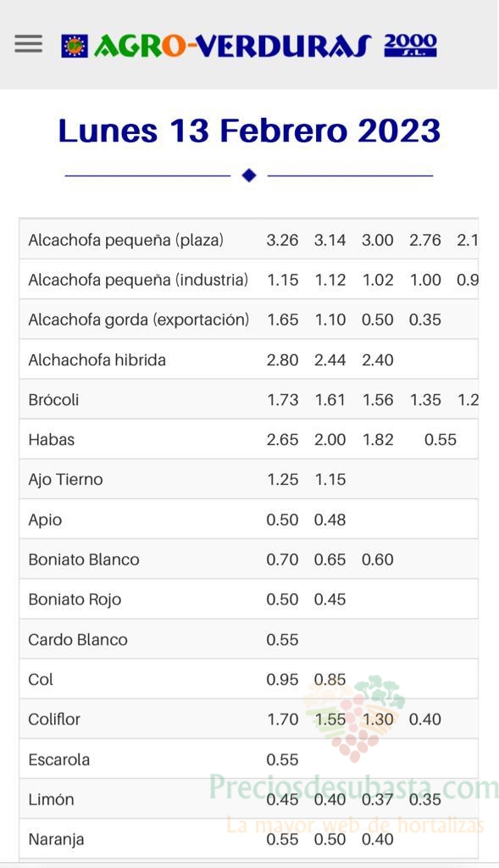Image resolution: width=499 pixels, height=868 pixels.
Task: Click the Preciosdesubasta.com watermark text
Action: (x=354, y=787)
